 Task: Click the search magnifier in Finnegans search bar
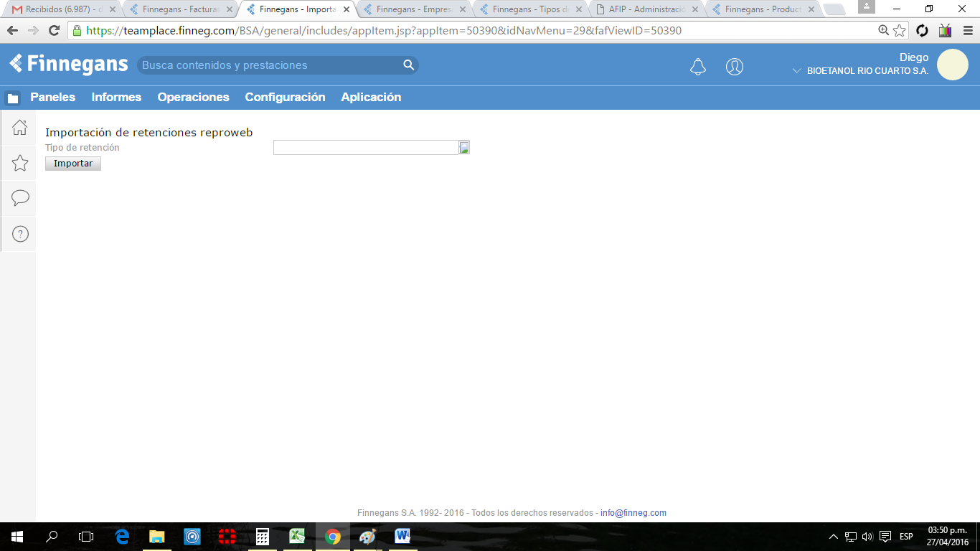tap(409, 65)
